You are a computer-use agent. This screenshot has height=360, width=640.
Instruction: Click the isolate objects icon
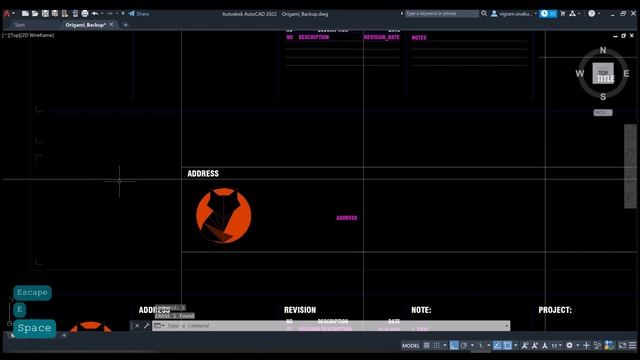(x=598, y=346)
